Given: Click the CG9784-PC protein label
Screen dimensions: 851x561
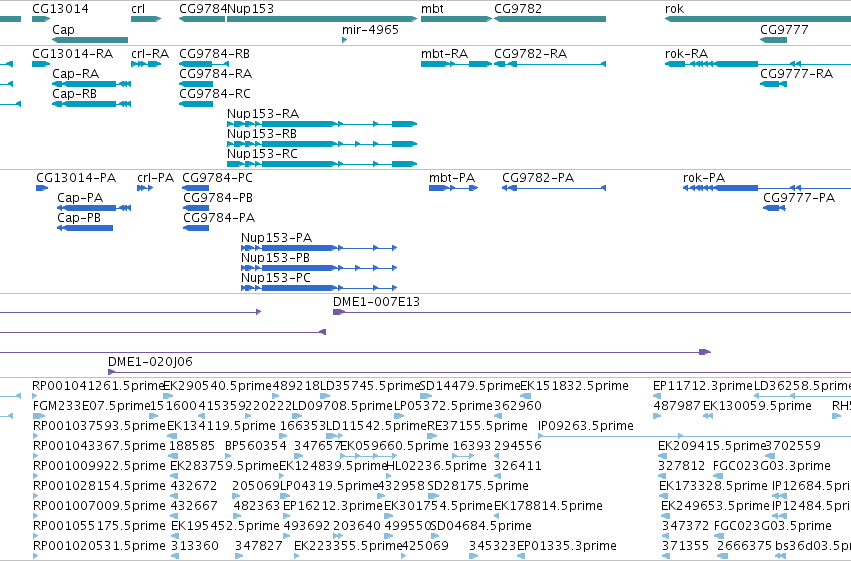Looking at the screenshot, I should tap(217, 178).
